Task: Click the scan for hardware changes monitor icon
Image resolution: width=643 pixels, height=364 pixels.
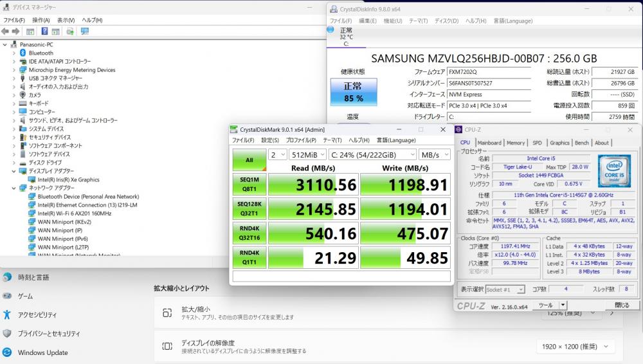Action: coord(85,32)
